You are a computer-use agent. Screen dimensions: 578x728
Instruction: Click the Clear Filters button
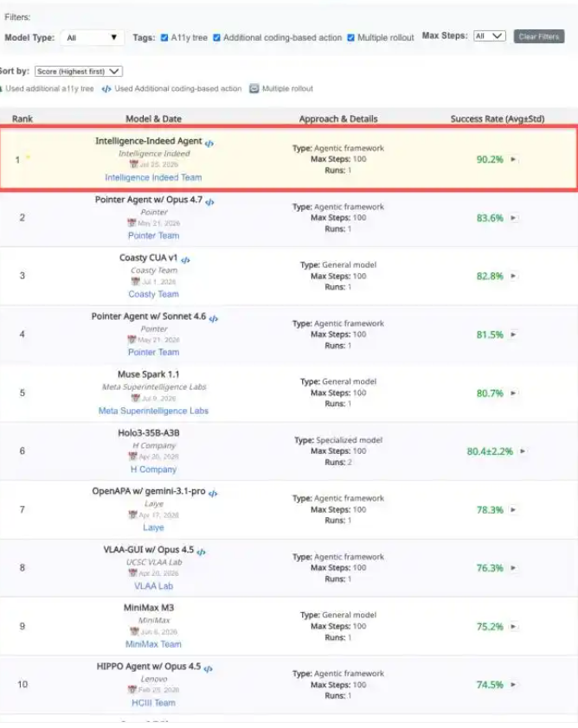click(539, 36)
